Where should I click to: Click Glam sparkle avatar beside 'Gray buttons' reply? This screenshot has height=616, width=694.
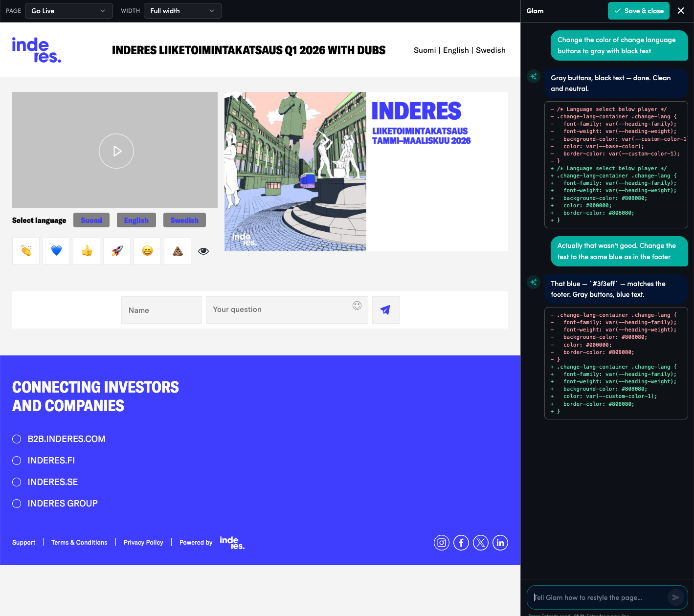click(x=534, y=76)
